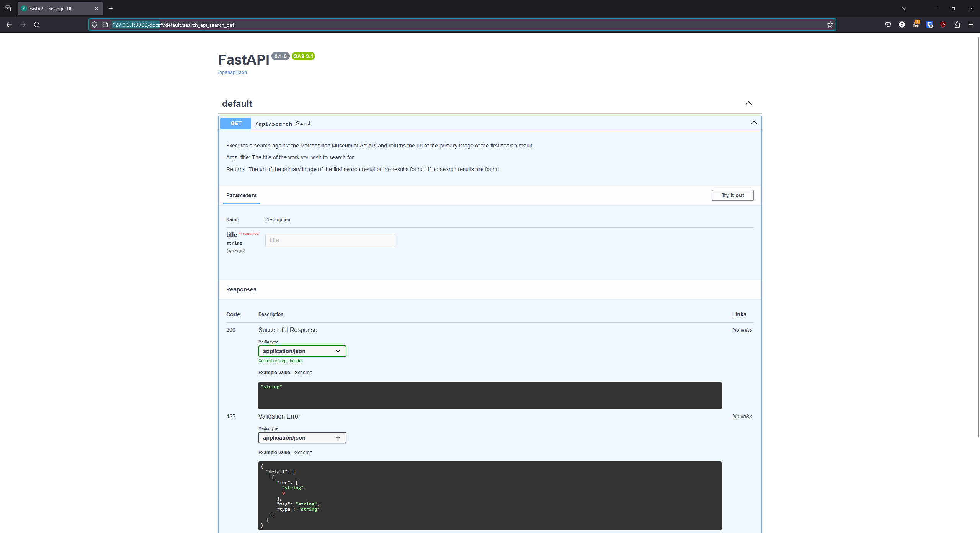Click the GET method icon badge

tap(235, 123)
